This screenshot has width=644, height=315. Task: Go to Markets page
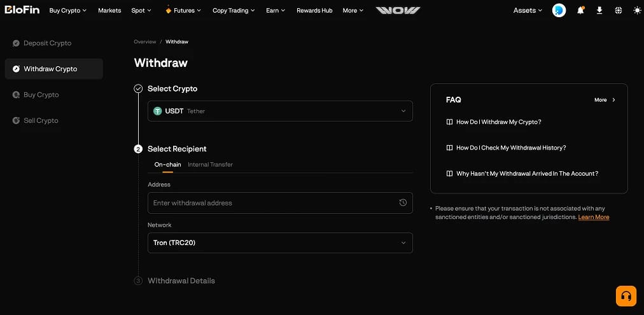point(109,10)
